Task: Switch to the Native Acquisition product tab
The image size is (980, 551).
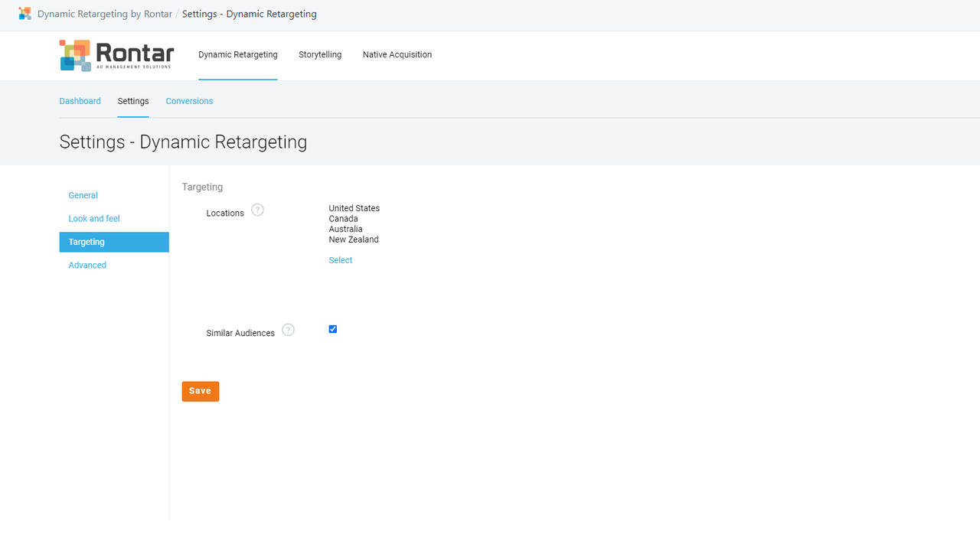Action: (397, 54)
